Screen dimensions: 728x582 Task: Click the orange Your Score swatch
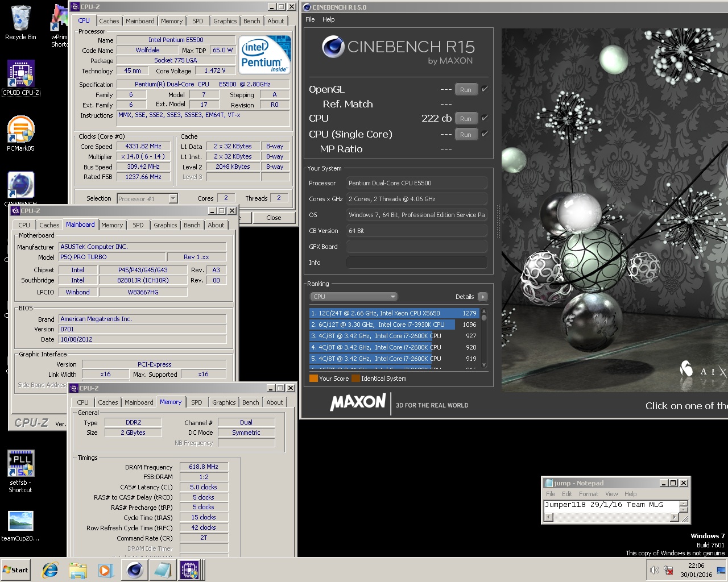tap(313, 379)
